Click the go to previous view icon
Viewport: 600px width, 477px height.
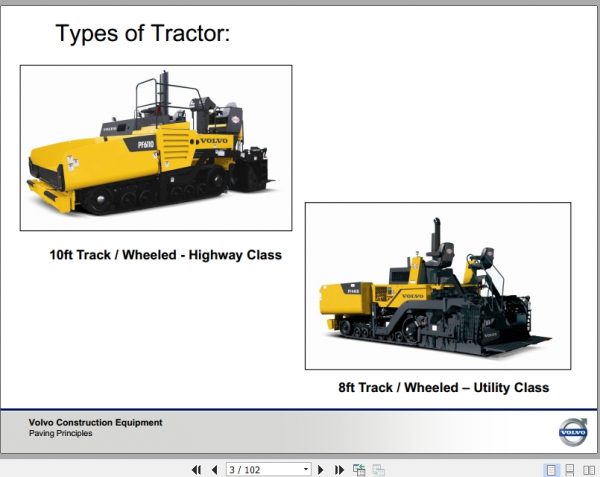point(359,469)
